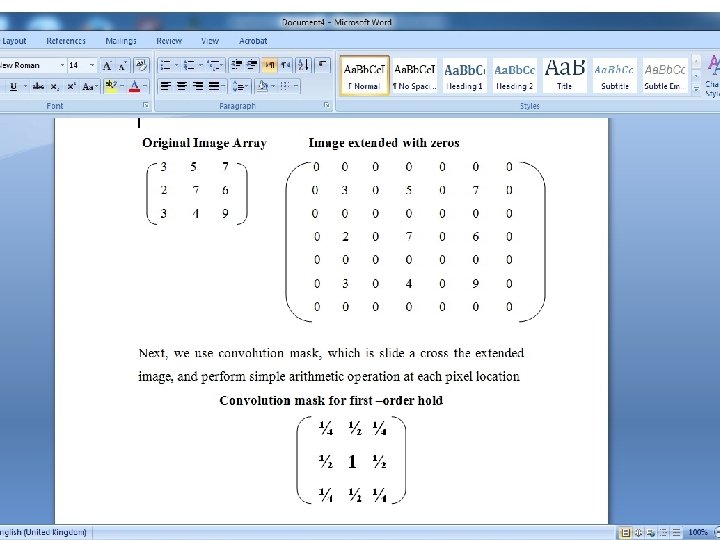Expand underline style options

click(25, 86)
